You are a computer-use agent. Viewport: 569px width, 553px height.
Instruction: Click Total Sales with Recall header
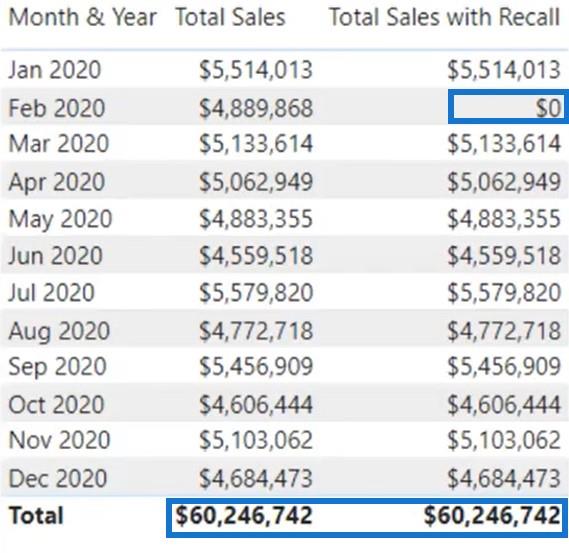click(445, 17)
